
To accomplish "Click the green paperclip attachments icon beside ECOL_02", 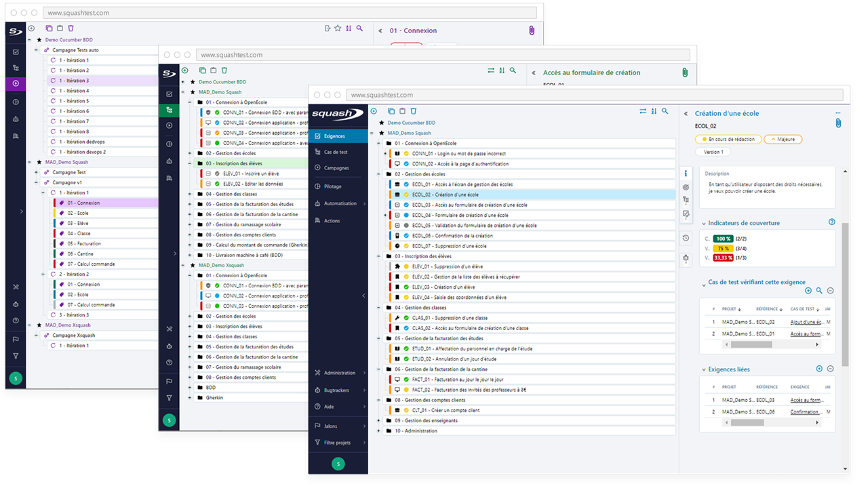I will coord(838,123).
